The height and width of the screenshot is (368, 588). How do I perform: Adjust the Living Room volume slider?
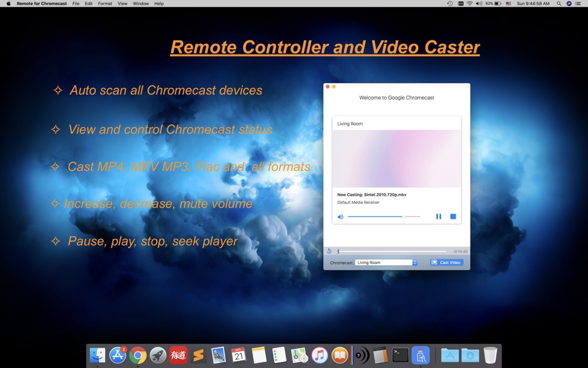384,217
